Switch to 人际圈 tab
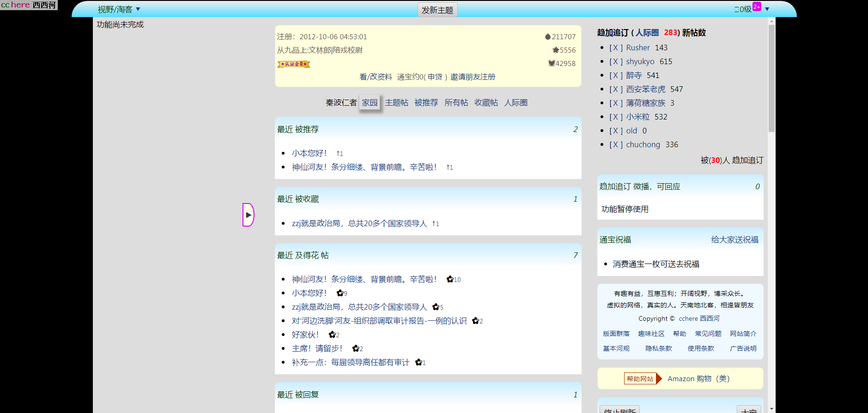 [516, 102]
